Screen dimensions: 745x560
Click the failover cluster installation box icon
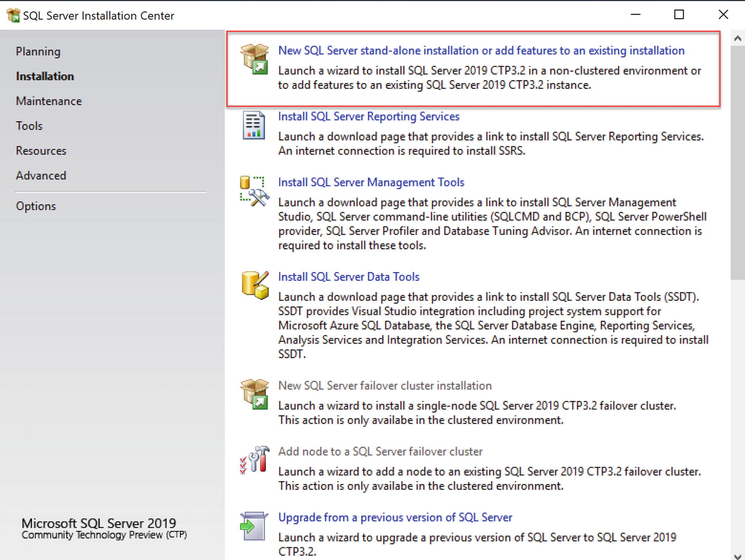[254, 394]
